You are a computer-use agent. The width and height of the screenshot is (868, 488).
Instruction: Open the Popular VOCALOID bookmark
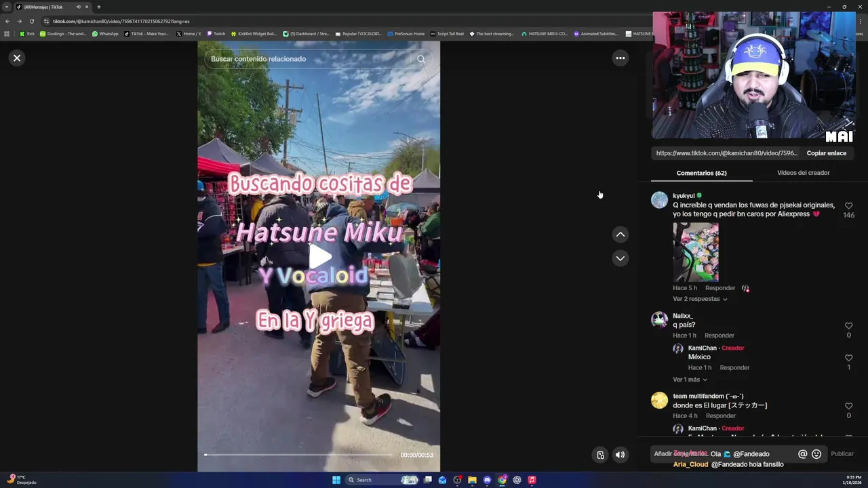pyautogui.click(x=359, y=33)
